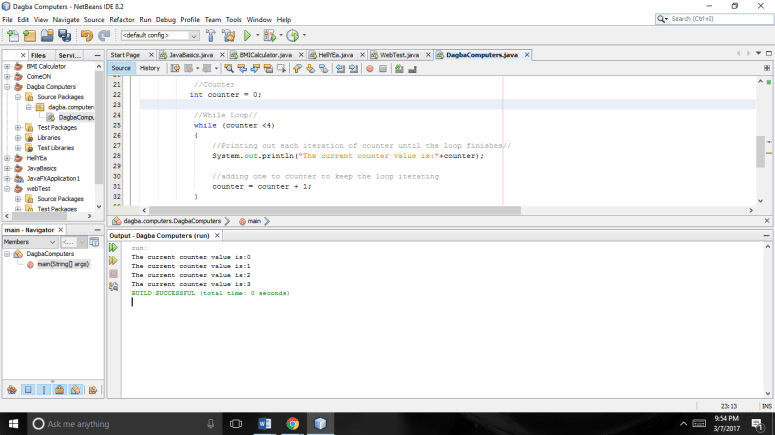Click the editor horizontal scrollbar
This screenshot has height=435, width=775.
pos(335,210)
